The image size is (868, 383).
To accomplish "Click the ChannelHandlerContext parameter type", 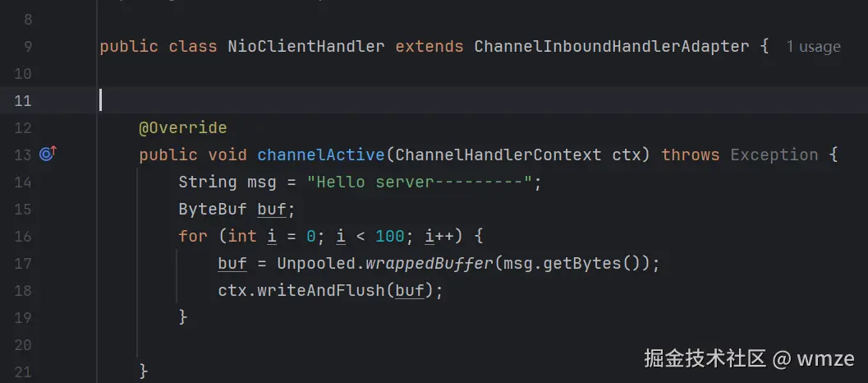I will (x=498, y=155).
